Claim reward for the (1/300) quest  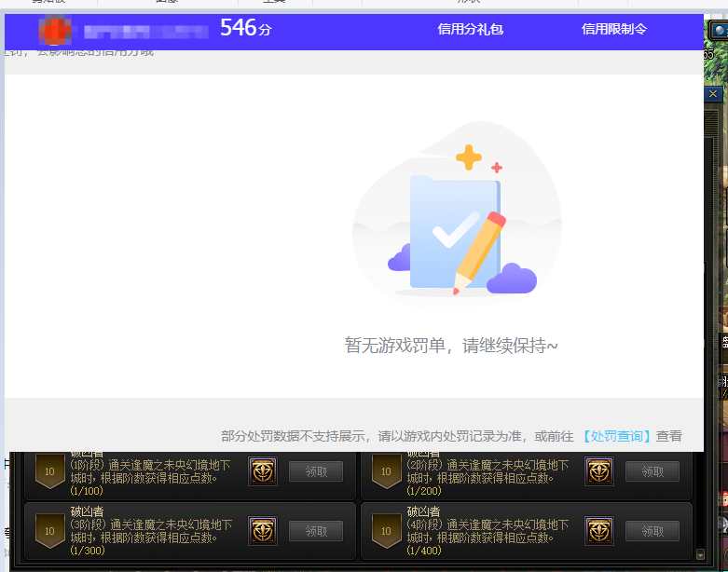[x=316, y=531]
